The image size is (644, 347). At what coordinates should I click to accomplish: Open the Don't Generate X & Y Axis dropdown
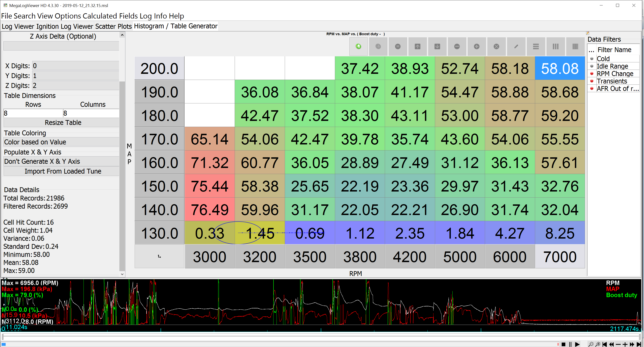61,161
